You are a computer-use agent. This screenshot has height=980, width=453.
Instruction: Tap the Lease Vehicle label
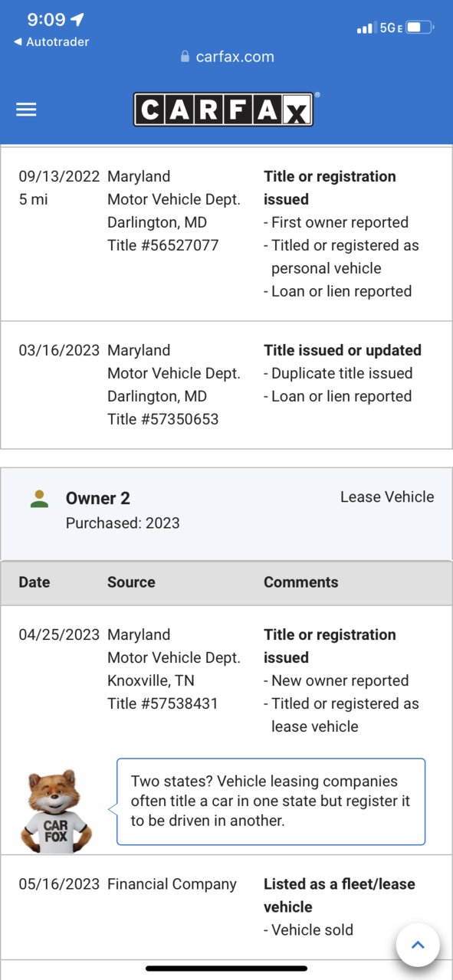387,497
